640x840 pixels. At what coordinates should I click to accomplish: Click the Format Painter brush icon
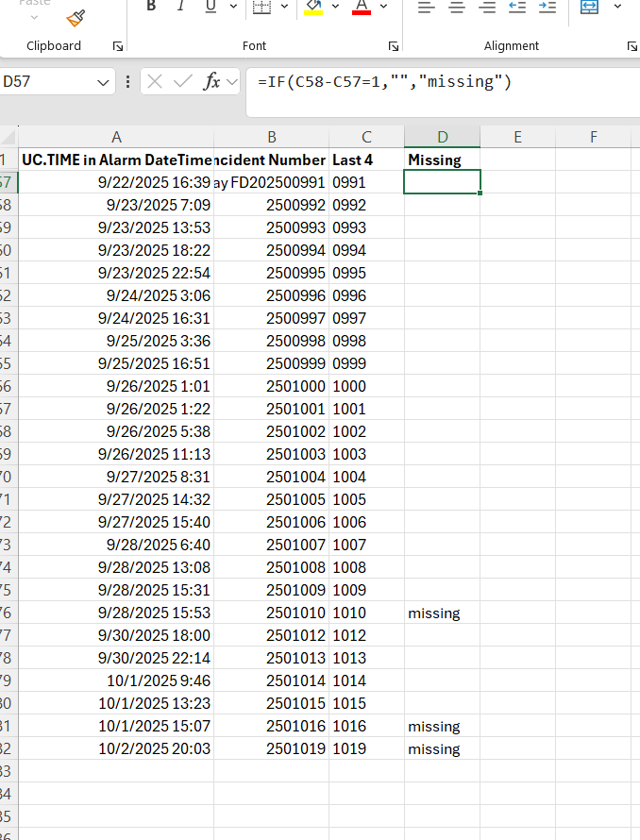76,18
